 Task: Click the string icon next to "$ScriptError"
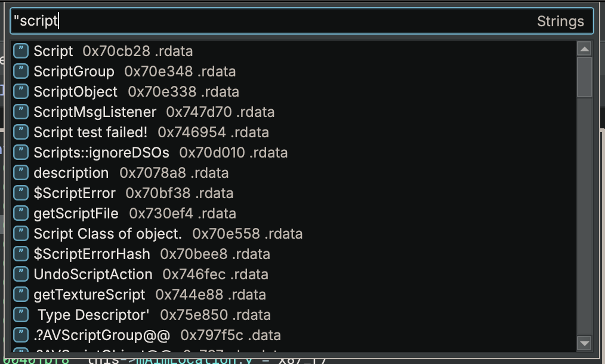[21, 193]
